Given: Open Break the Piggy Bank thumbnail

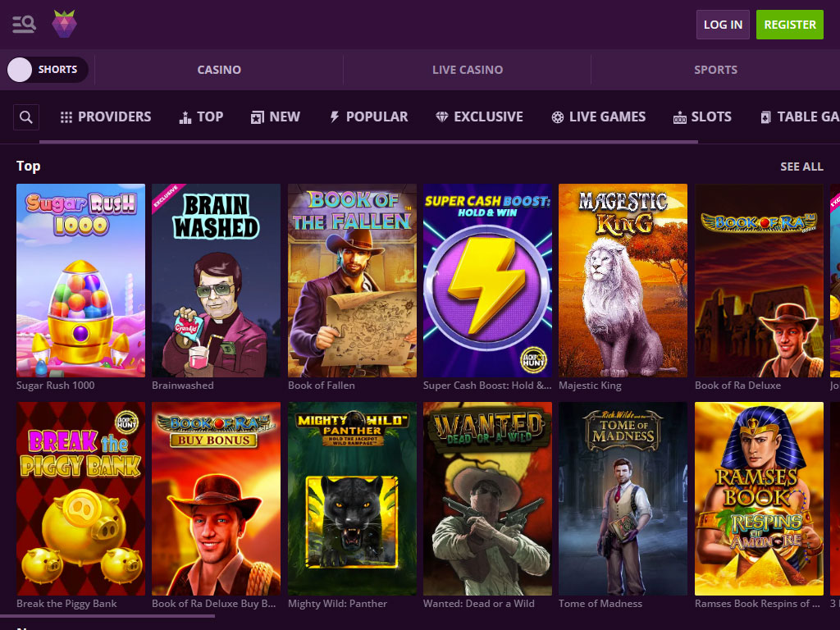Looking at the screenshot, I should pos(81,499).
